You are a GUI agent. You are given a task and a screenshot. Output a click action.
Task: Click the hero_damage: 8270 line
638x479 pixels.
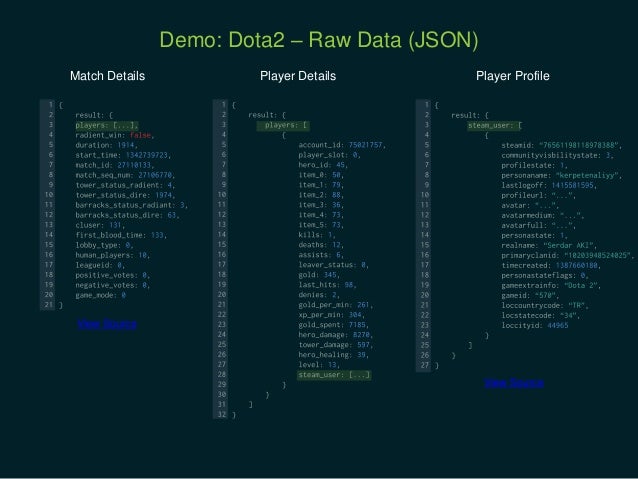[x=336, y=335]
